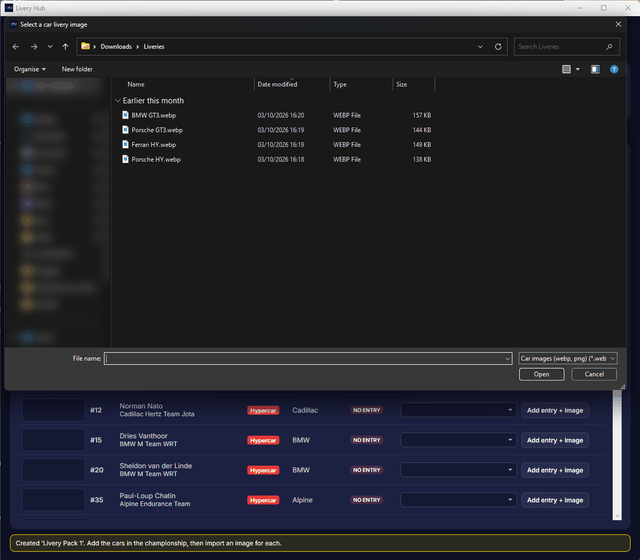Refresh the Liveries folder view

tap(498, 47)
